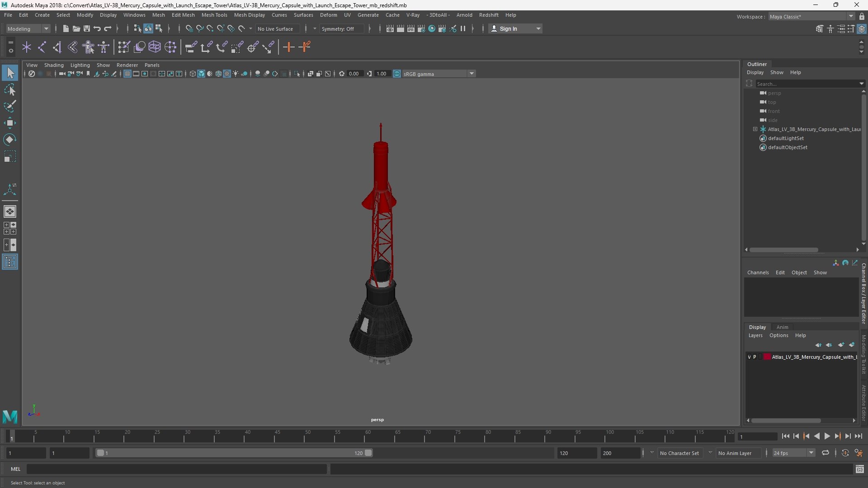Open the No Anim Layer dropdown
Screen dimensions: 868x488
[738, 453]
